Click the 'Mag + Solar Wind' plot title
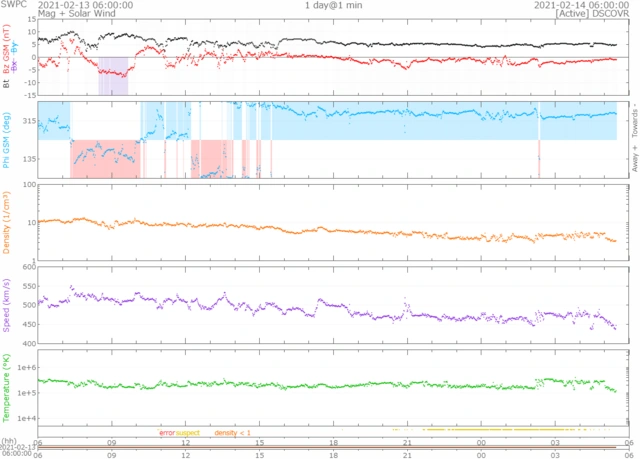The width and height of the screenshot is (640, 459). tap(77, 13)
